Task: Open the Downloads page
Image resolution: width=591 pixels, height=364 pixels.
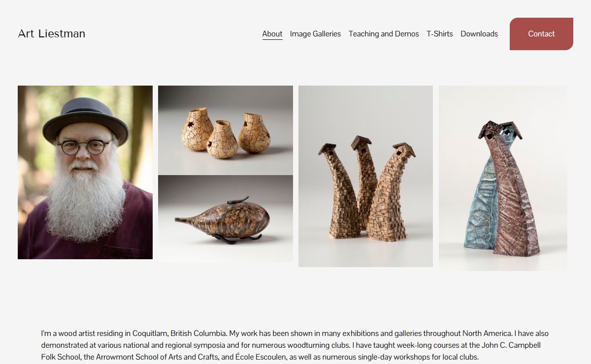Action: pyautogui.click(x=479, y=34)
